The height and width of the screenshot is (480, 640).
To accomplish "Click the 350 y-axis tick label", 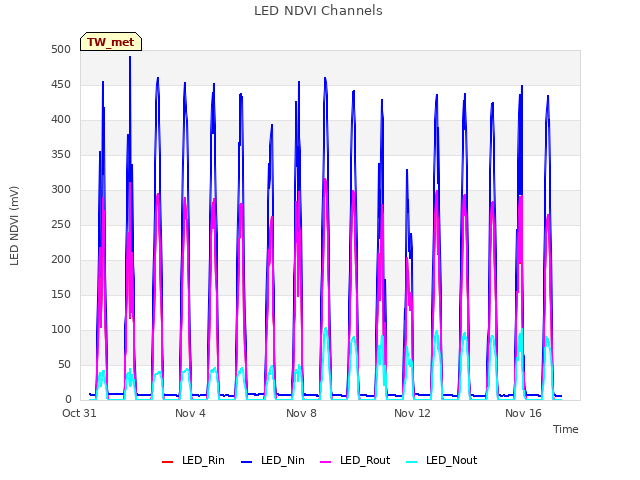I will pos(61,155).
